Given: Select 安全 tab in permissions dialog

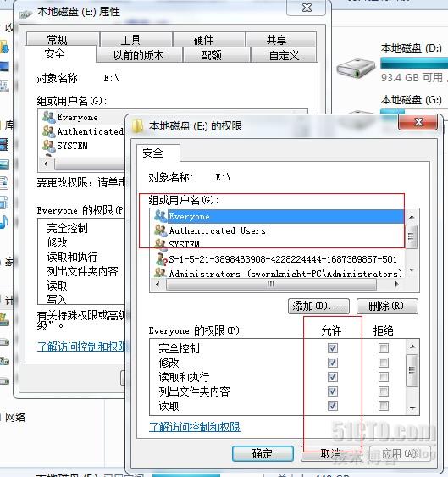Looking at the screenshot, I should coord(158,153).
